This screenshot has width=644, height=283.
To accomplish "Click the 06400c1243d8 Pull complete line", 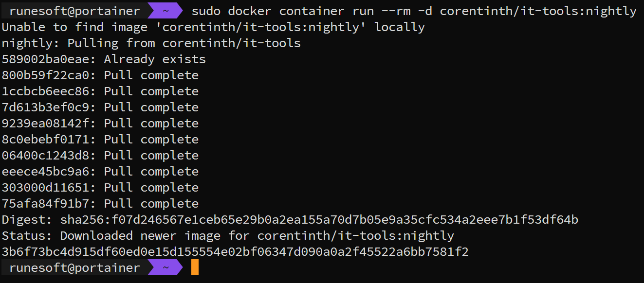I will click(x=100, y=156).
